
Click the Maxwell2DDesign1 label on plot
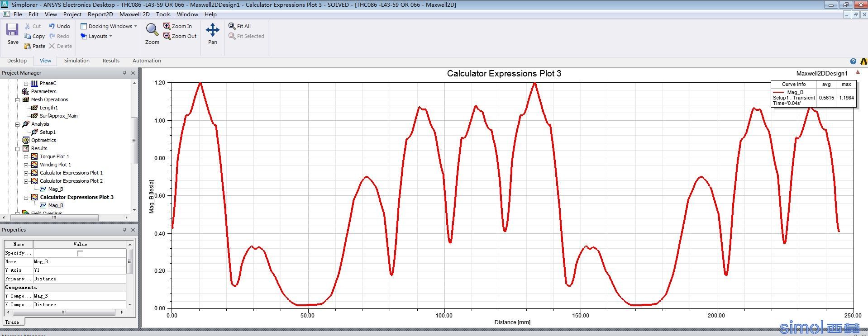[821, 73]
